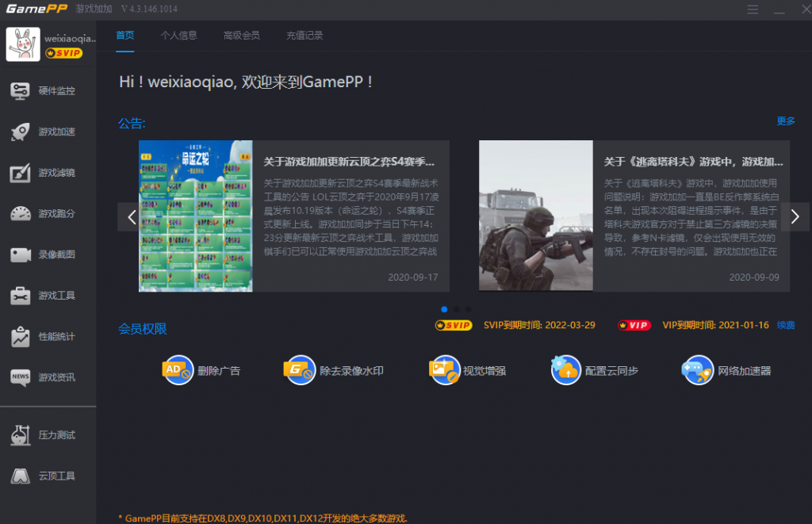Screen dimensions: 812x524
Task: Open the 录像截图 camera icon
Action: [x=20, y=254]
